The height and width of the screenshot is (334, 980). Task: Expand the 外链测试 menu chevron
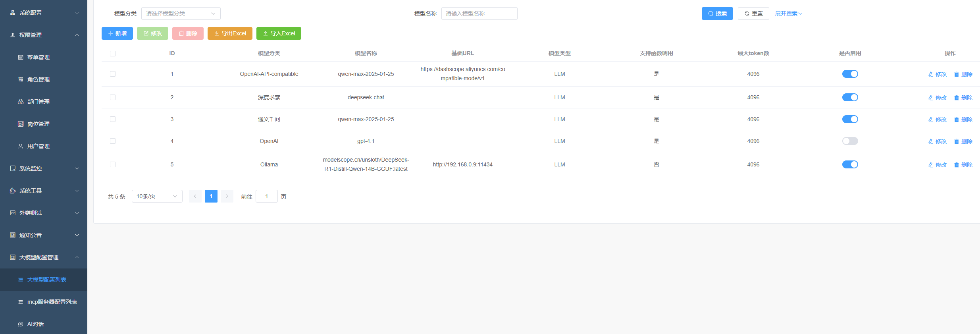[x=77, y=213]
